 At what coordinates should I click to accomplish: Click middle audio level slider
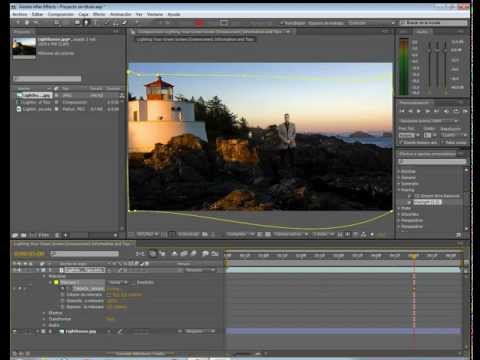[x=438, y=51]
